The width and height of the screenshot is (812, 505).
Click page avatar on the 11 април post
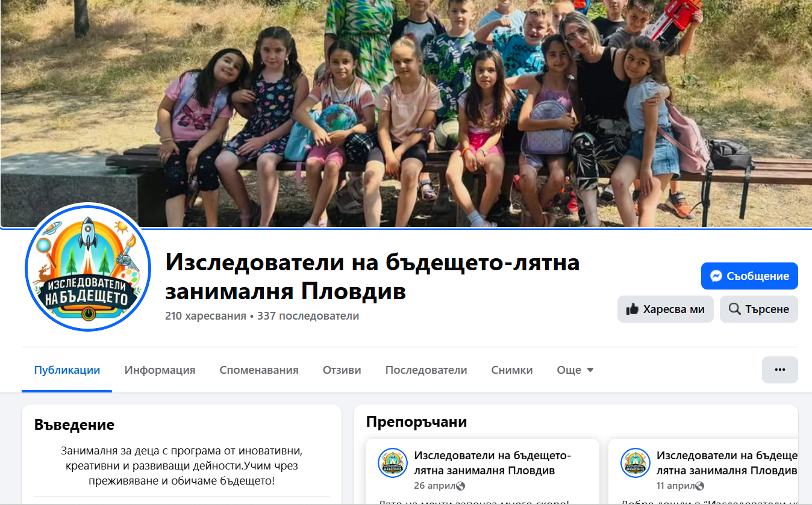click(636, 463)
